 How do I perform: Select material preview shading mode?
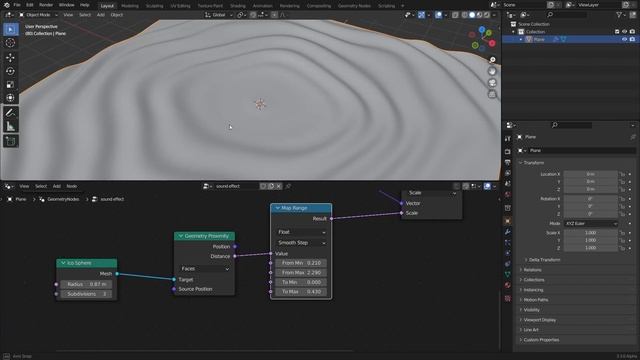(x=479, y=15)
